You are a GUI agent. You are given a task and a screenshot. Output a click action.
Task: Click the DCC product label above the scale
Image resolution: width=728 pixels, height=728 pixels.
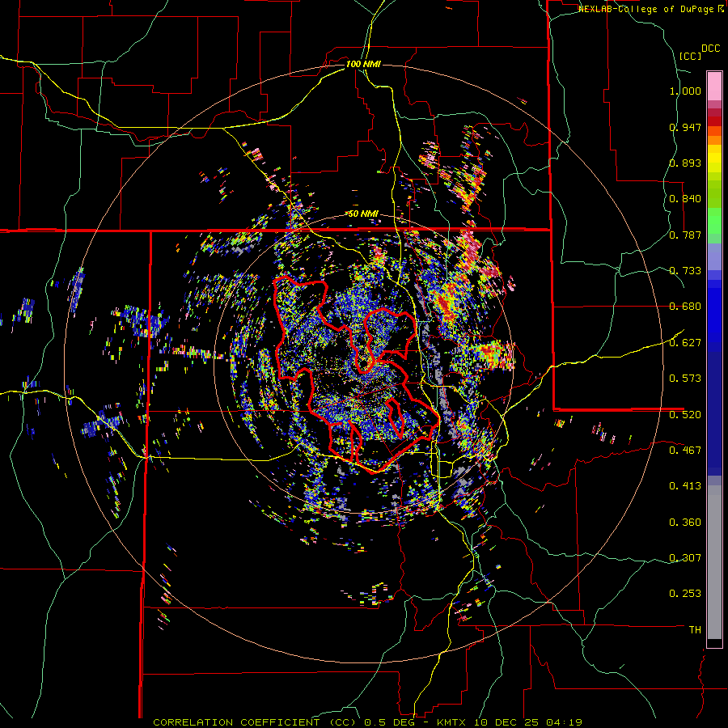[x=710, y=49]
